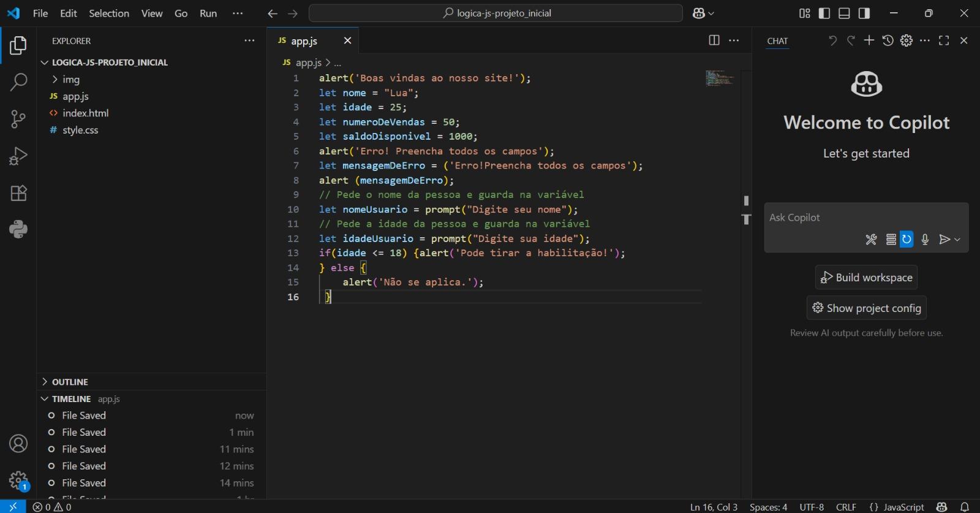
Task: Open editor More Actions ellipsis
Action: (x=734, y=40)
